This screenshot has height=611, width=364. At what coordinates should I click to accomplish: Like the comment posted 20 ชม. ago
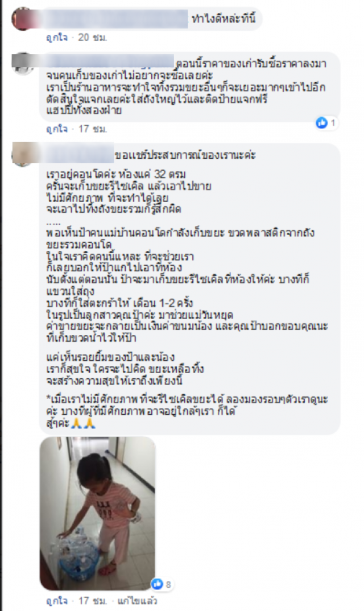coord(56,38)
